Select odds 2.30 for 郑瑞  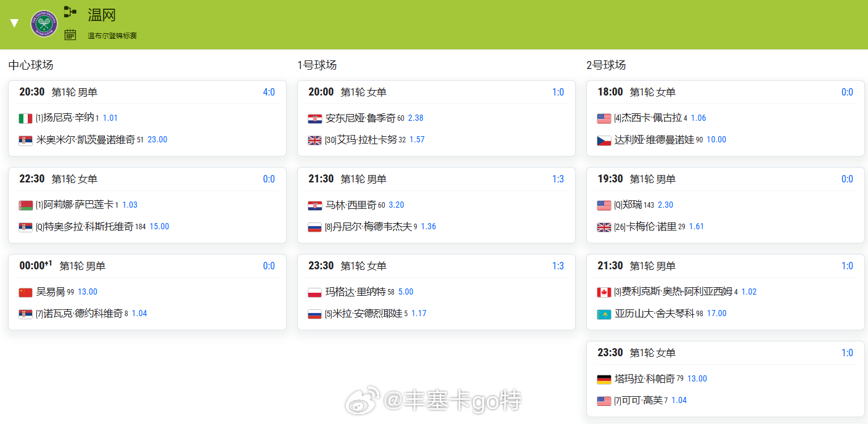click(666, 205)
